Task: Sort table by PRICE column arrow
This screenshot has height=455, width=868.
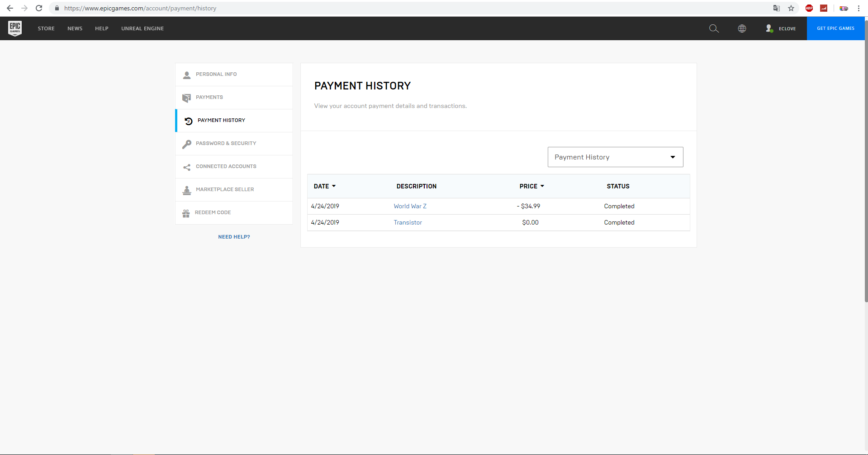Action: coord(542,186)
